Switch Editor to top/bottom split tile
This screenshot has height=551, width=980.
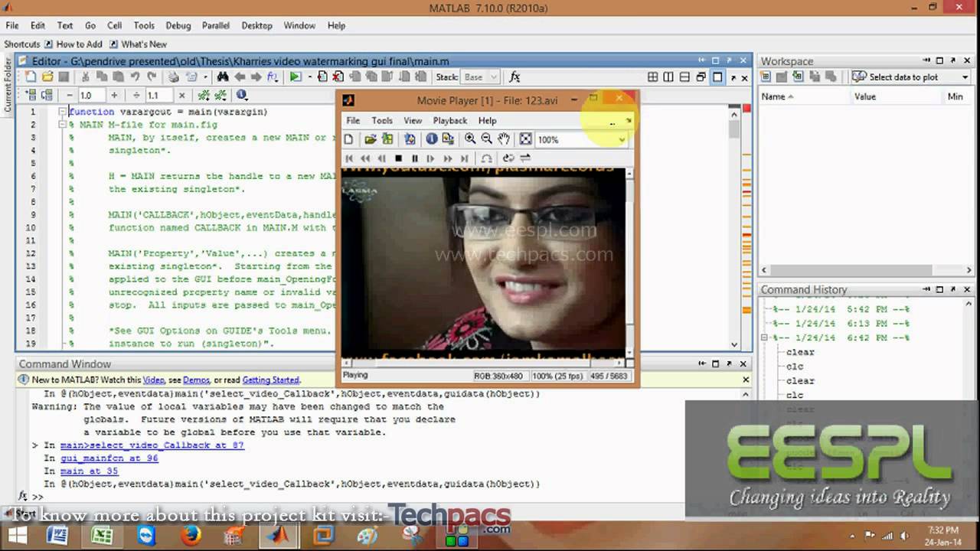[x=684, y=77]
